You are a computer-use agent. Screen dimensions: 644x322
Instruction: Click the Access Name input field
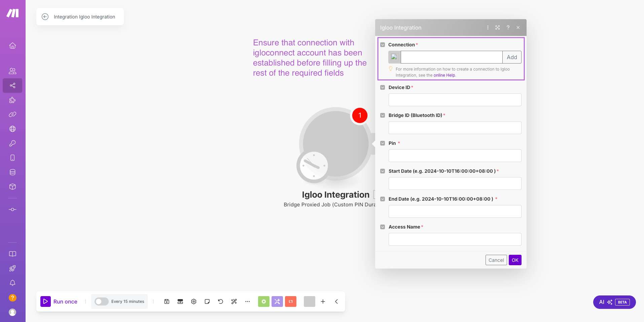(x=455, y=239)
